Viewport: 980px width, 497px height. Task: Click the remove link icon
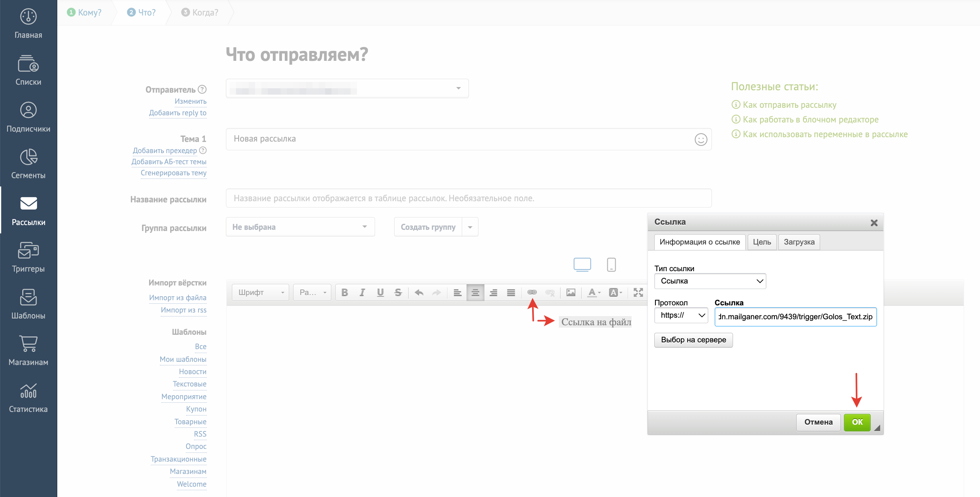(x=550, y=293)
